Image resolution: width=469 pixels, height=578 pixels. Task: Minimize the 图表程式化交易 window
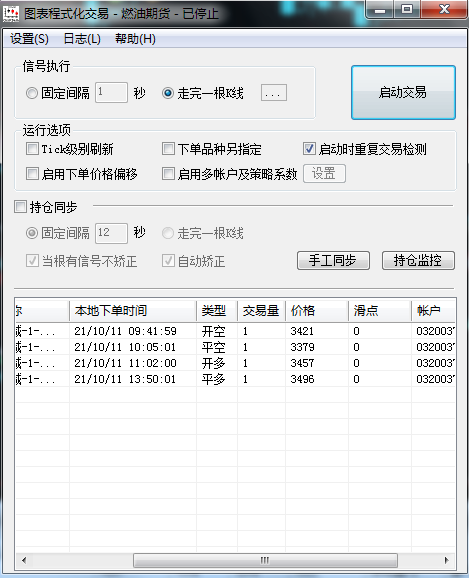(x=380, y=10)
